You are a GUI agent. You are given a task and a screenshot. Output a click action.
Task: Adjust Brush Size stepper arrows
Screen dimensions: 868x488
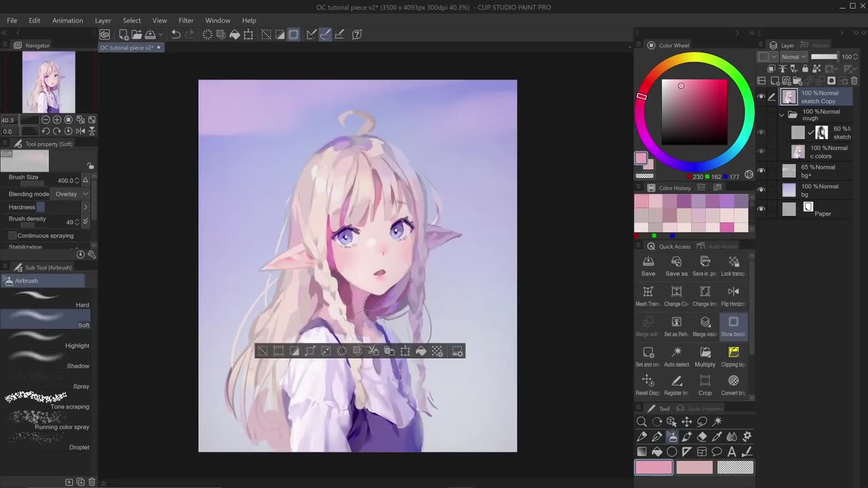click(x=78, y=180)
